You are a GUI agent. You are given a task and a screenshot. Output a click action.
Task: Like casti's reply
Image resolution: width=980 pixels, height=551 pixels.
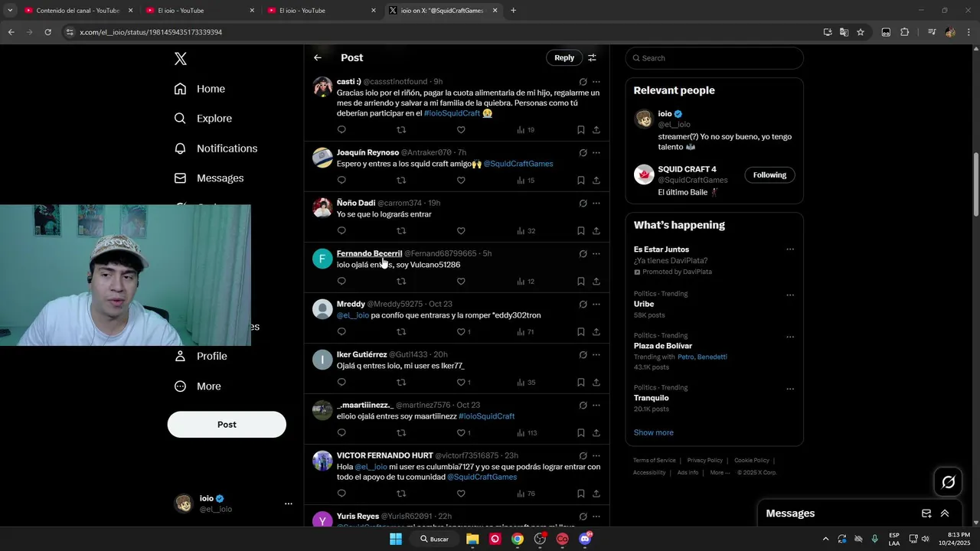(x=461, y=130)
